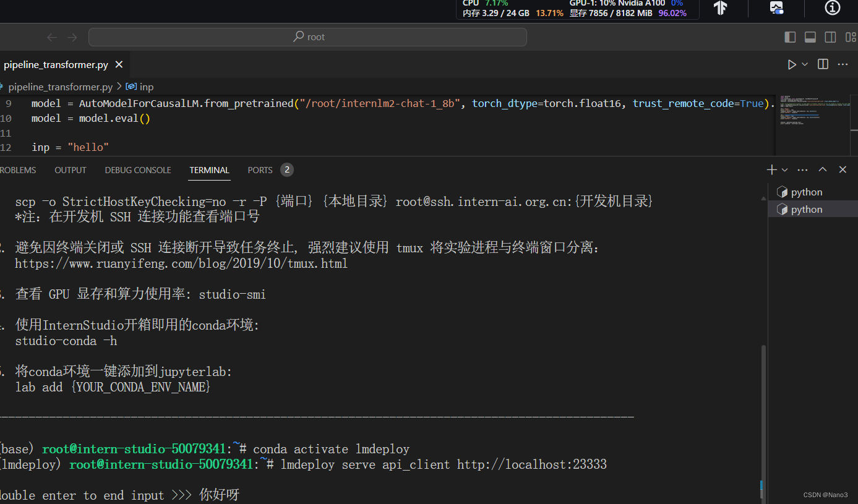This screenshot has height=504, width=858.
Task: Select the TERMINAL panel tab
Action: point(210,170)
